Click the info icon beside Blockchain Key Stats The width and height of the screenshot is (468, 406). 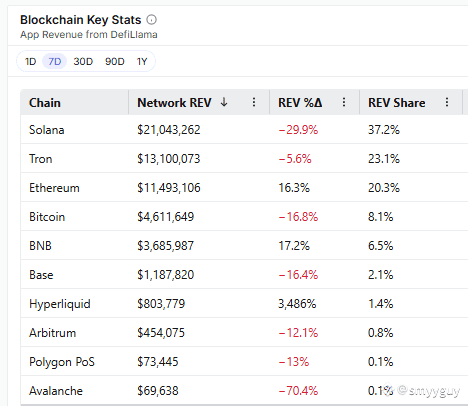tap(151, 20)
